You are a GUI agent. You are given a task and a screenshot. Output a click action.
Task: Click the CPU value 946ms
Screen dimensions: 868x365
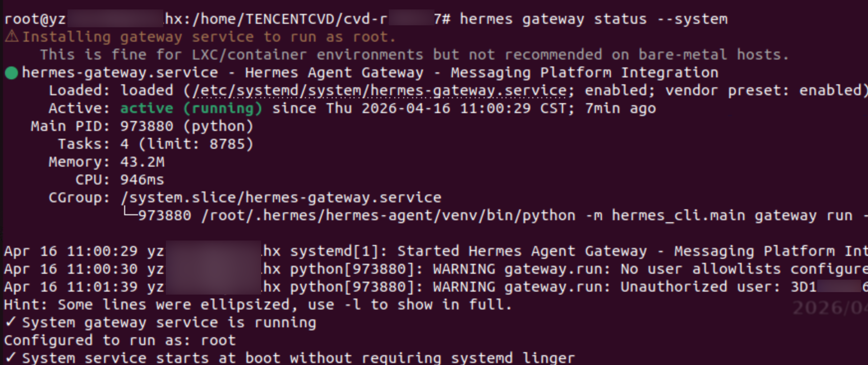click(x=142, y=180)
